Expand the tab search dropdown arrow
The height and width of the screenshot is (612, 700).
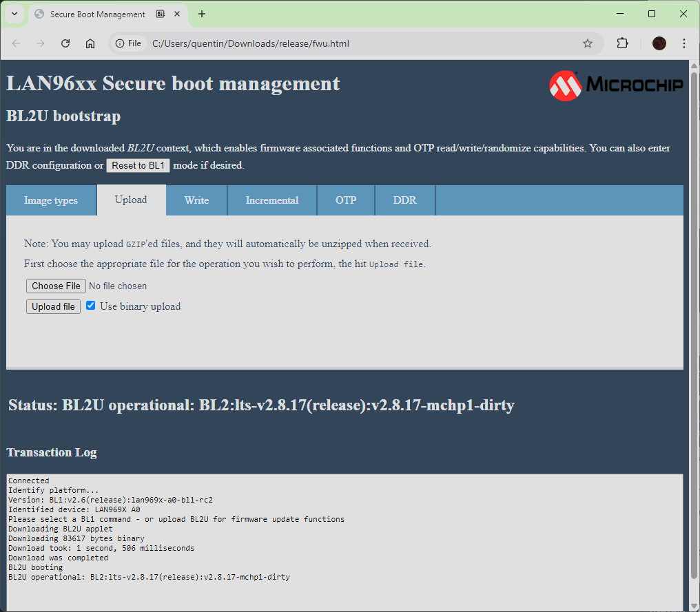tap(14, 14)
